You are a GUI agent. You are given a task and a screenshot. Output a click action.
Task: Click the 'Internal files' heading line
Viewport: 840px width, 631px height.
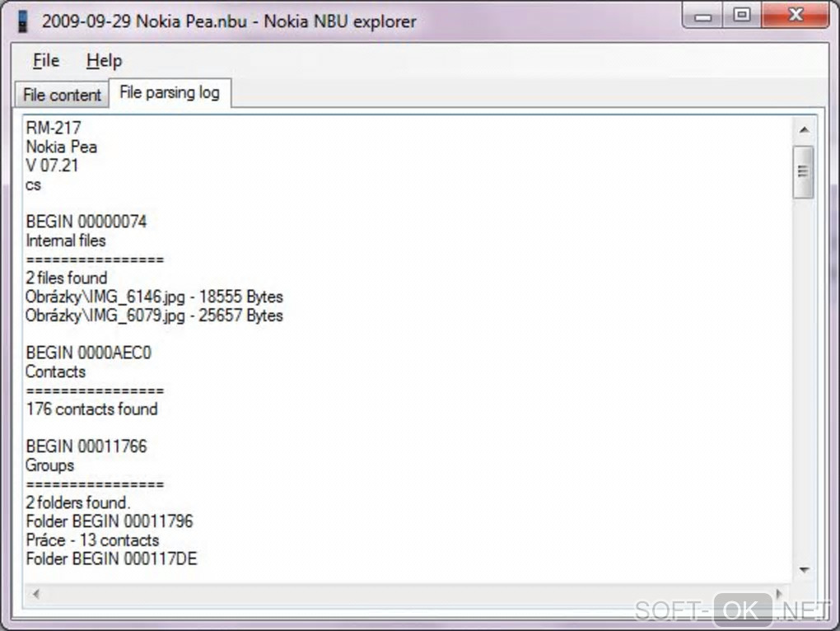point(66,241)
